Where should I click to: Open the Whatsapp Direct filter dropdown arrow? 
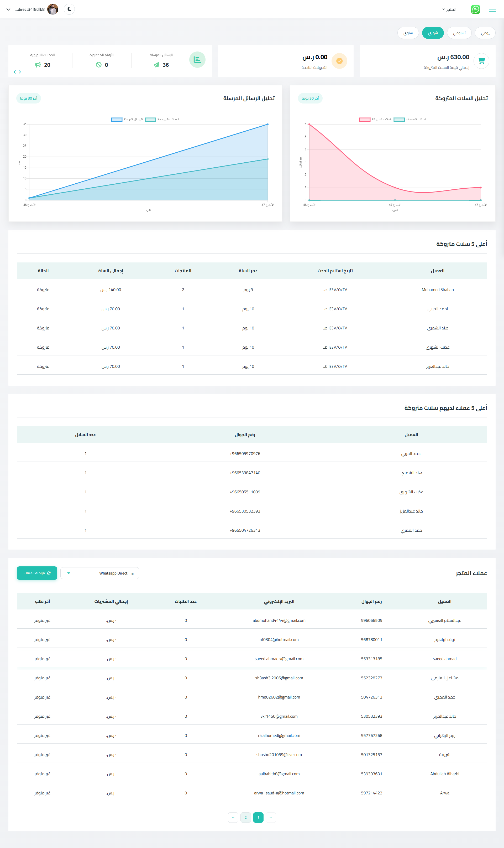click(x=69, y=573)
